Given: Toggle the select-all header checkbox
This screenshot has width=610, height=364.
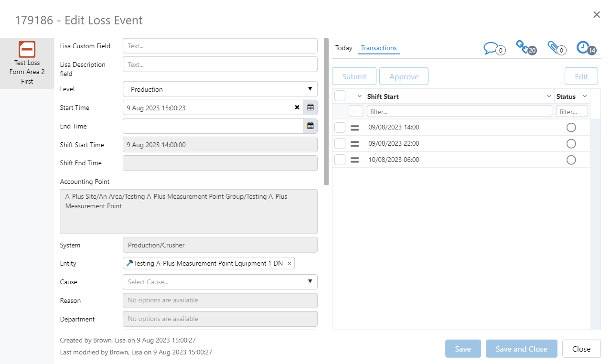Looking at the screenshot, I should (340, 96).
